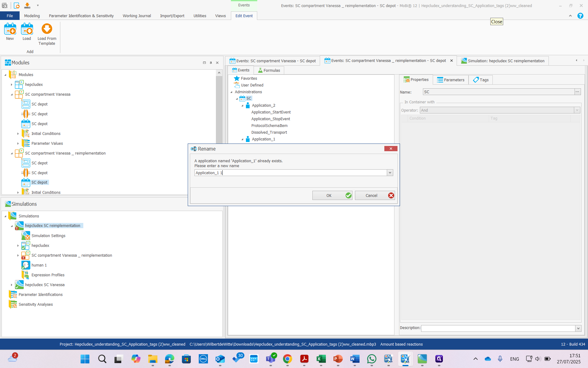The height and width of the screenshot is (368, 588).
Task: Open Excel from the taskbar
Action: [321, 359]
